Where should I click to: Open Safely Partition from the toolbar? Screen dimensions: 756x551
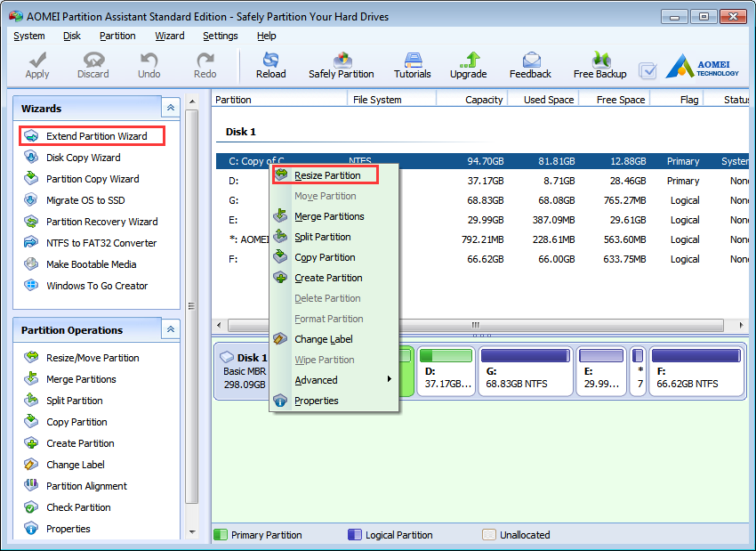tap(342, 65)
